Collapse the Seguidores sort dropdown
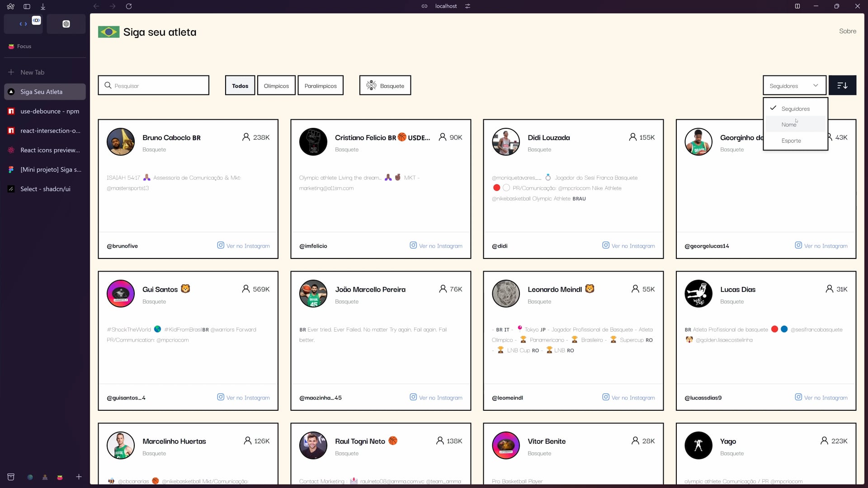This screenshot has height=488, width=868. pyautogui.click(x=794, y=86)
